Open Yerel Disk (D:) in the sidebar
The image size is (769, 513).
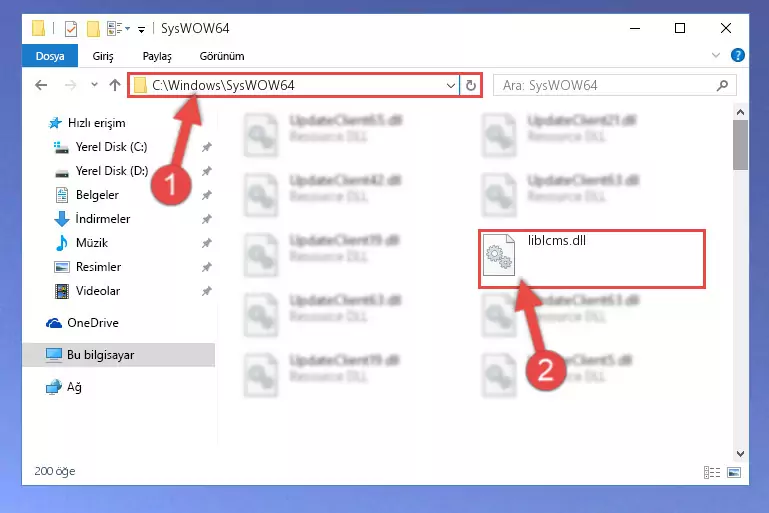(111, 171)
